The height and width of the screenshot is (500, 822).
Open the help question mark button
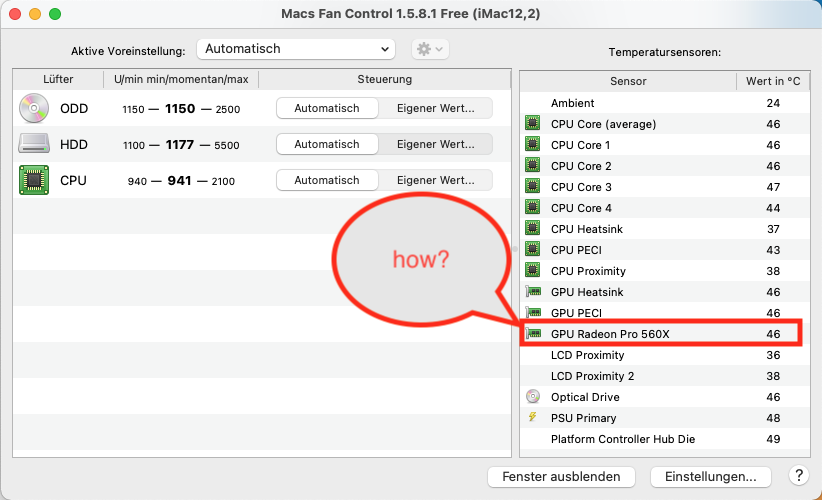pos(798,475)
